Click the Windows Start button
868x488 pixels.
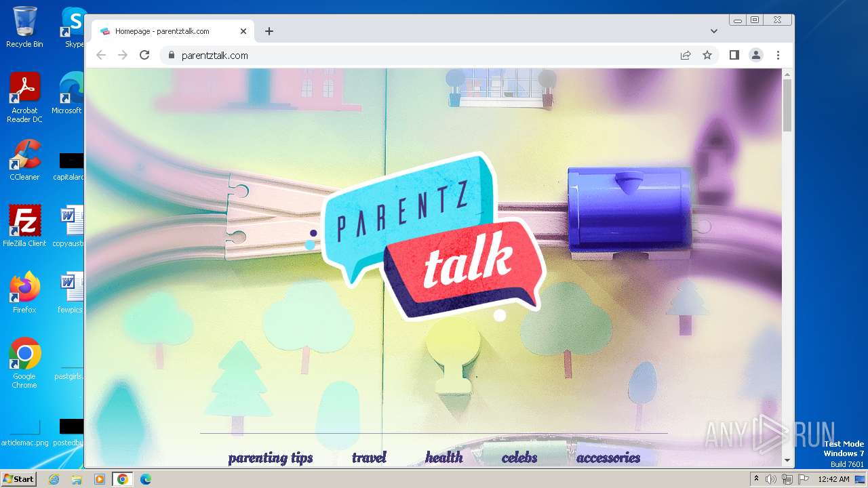coord(18,479)
